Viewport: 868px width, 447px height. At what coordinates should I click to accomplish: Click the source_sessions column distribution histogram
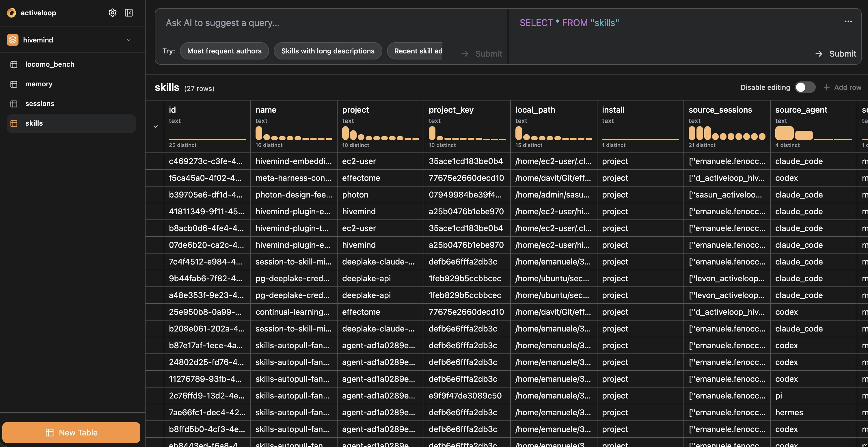[x=727, y=133]
